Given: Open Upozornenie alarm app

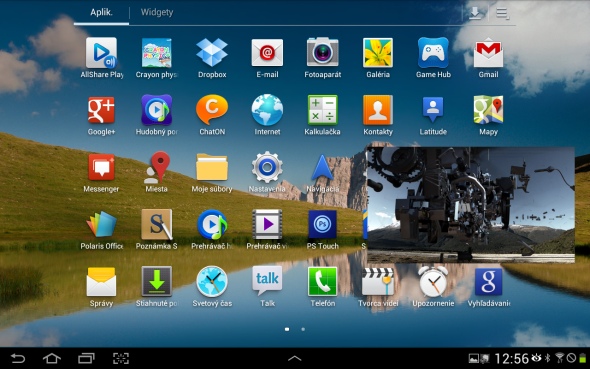Looking at the screenshot, I should [x=433, y=281].
